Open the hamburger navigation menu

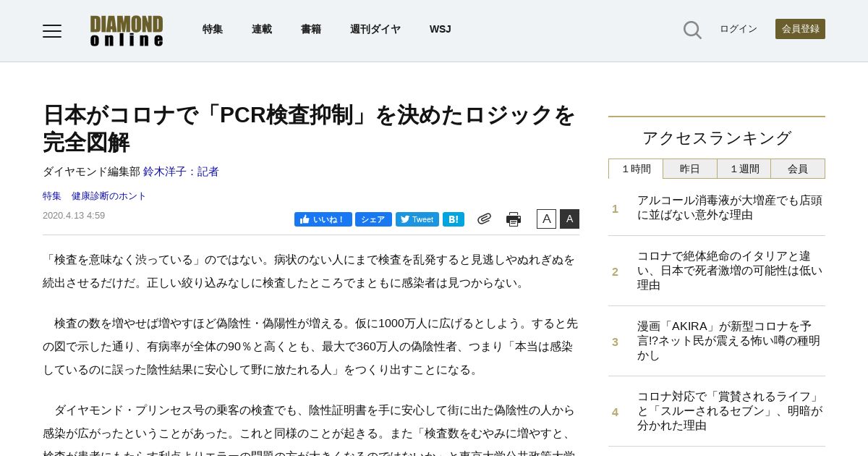(52, 30)
